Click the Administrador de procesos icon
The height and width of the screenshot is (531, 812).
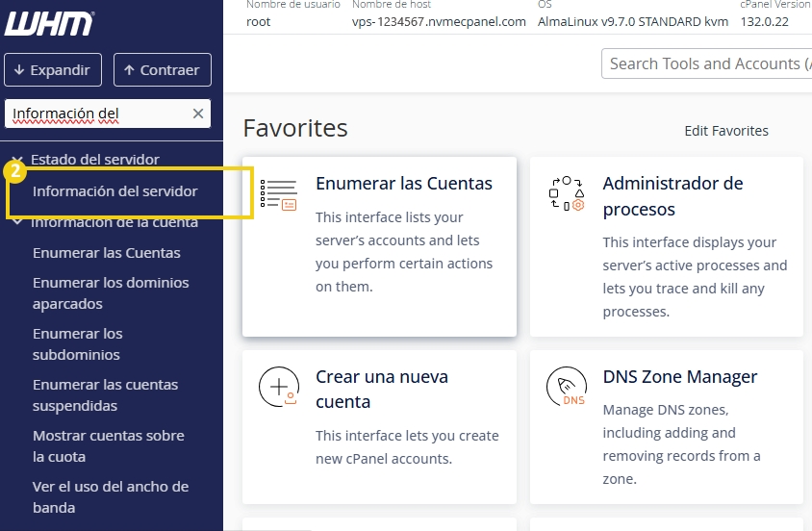pyautogui.click(x=567, y=194)
